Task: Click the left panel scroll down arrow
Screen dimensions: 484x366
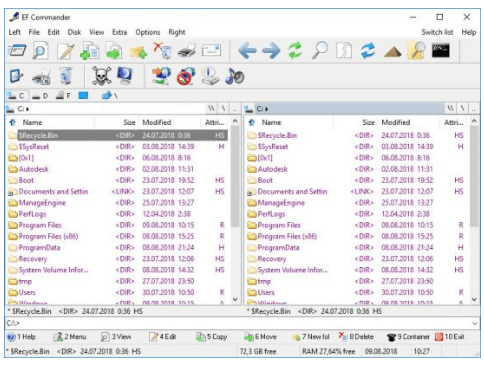Action: point(235,299)
